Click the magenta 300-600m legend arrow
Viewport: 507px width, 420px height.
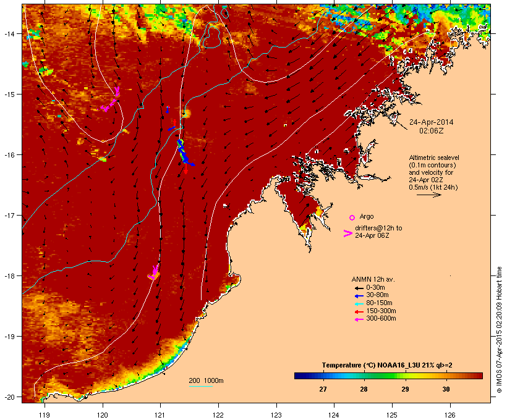pos(359,319)
